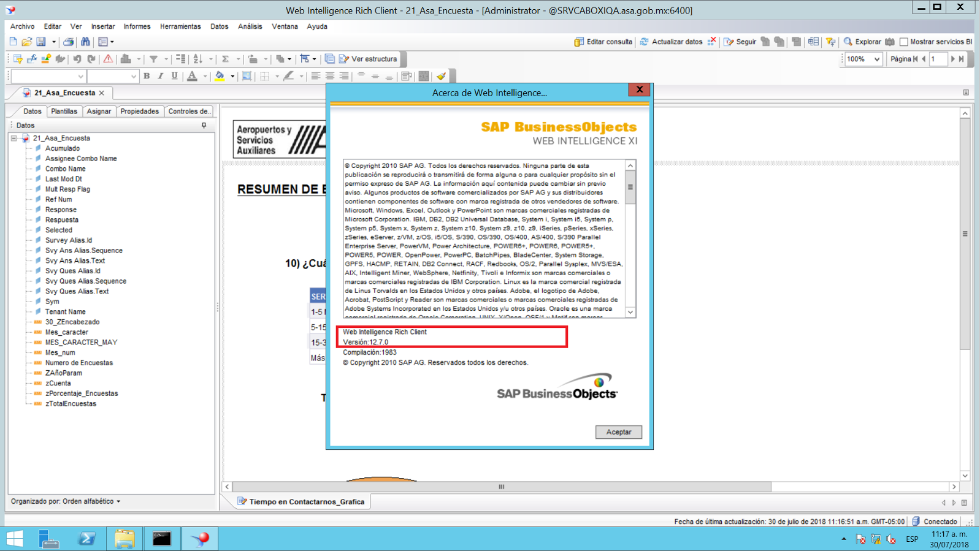The width and height of the screenshot is (980, 551).
Task: Toggle underline formatting
Action: point(175,76)
